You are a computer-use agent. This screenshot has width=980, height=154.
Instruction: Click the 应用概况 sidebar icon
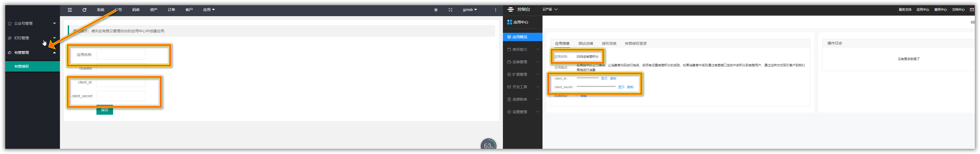point(509,37)
